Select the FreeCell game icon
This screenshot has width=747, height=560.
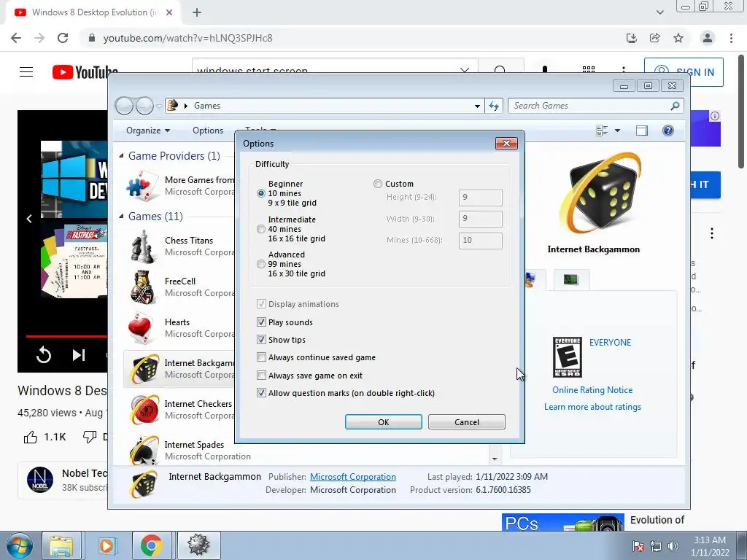pyautogui.click(x=142, y=287)
